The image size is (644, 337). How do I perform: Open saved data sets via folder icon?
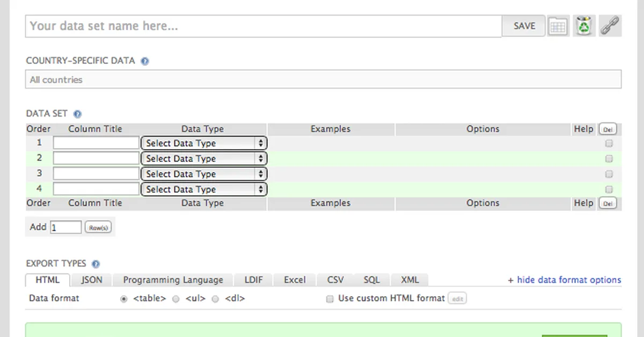[x=558, y=25]
